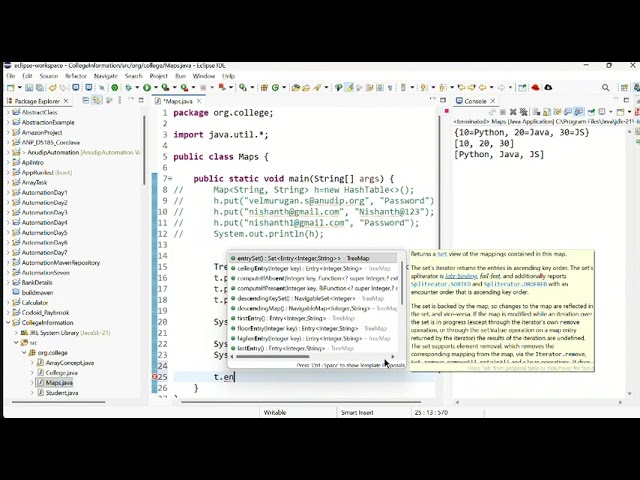Choose firstEntry() proposal in autocomplete list

coord(313,318)
